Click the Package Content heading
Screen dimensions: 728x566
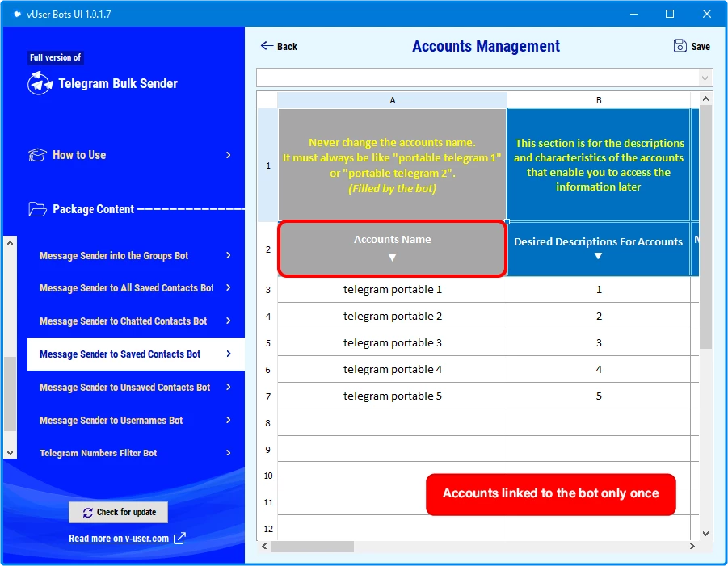coord(93,209)
